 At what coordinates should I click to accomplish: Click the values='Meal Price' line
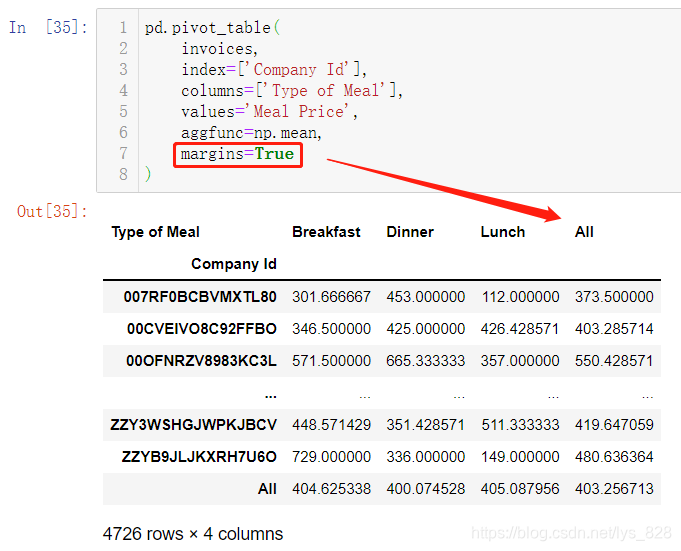pos(269,112)
